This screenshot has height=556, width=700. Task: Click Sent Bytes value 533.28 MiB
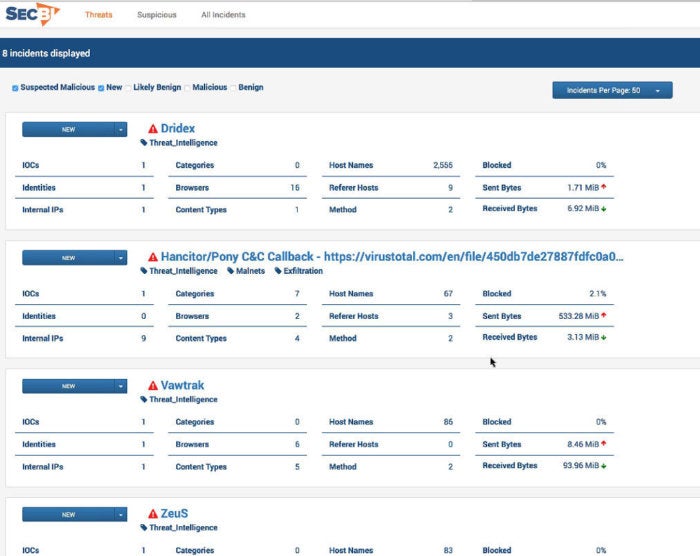coord(579,316)
